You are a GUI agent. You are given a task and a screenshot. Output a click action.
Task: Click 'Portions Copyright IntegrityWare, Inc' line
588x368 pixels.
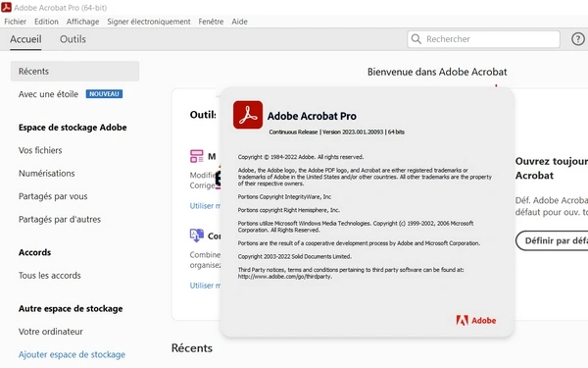pos(284,197)
